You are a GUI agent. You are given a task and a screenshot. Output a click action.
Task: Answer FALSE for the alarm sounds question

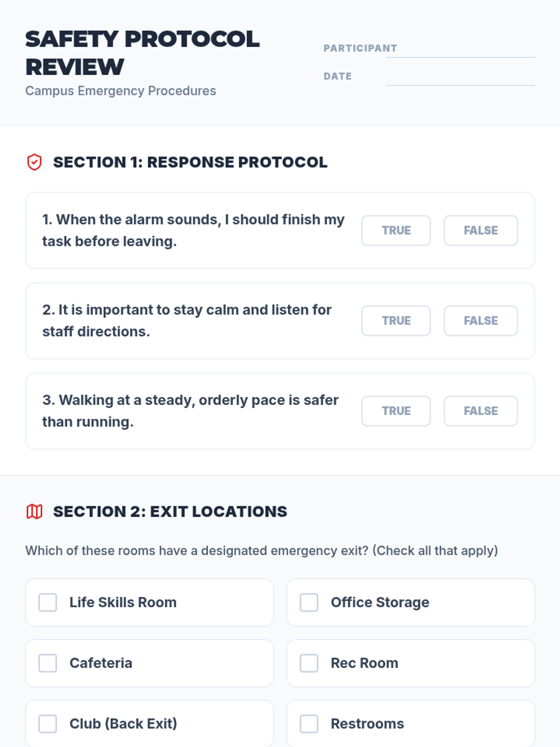point(481,231)
